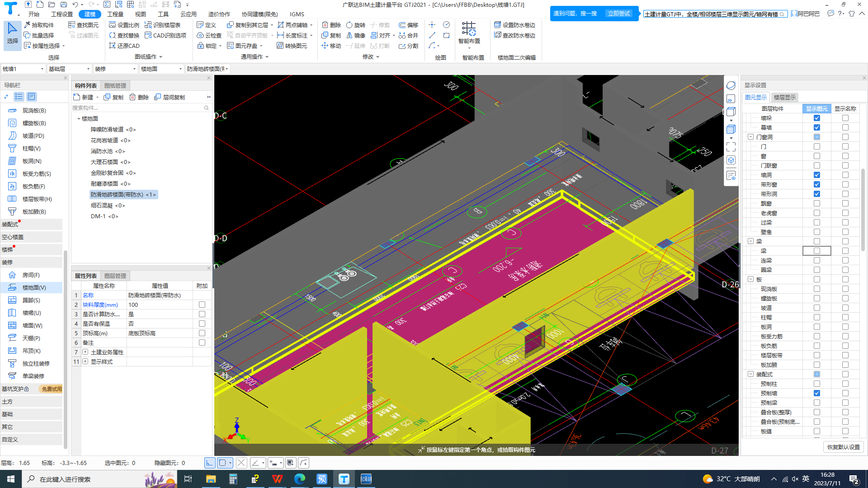Screen dimensions: 868x488
Task: Uncheck 显示图元 for 幕墙
Action: 816,127
